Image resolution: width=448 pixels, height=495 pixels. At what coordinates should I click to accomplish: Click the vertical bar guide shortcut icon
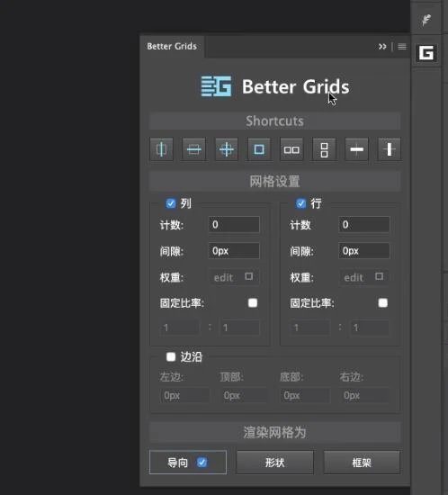(x=390, y=149)
